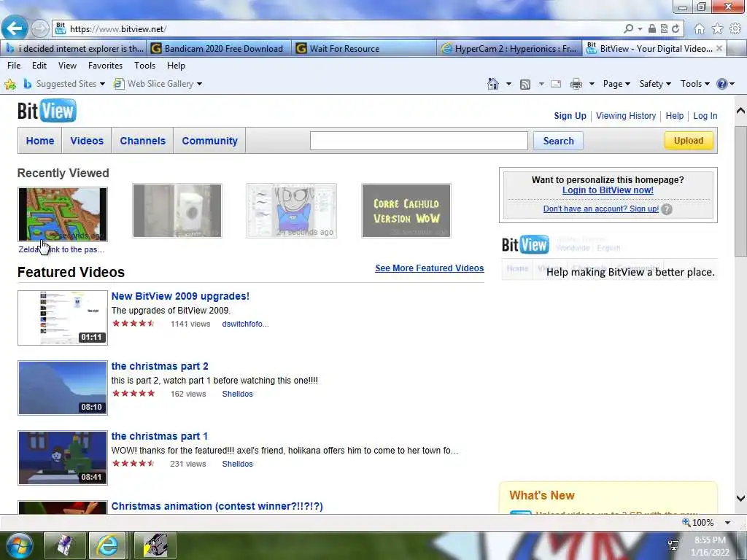The height and width of the screenshot is (560, 747).
Task: Open the Favorites menu
Action: 105,66
